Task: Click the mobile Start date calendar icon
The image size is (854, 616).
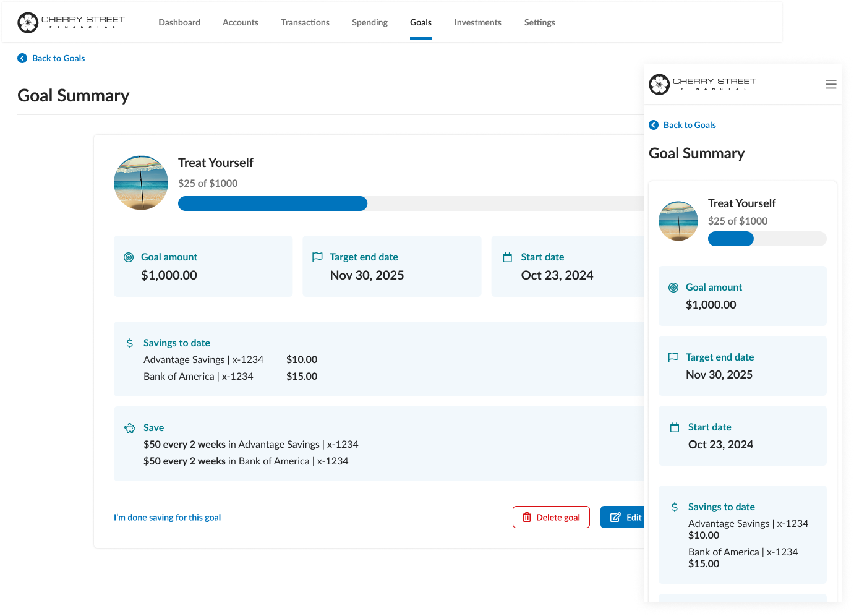Action: 675,427
